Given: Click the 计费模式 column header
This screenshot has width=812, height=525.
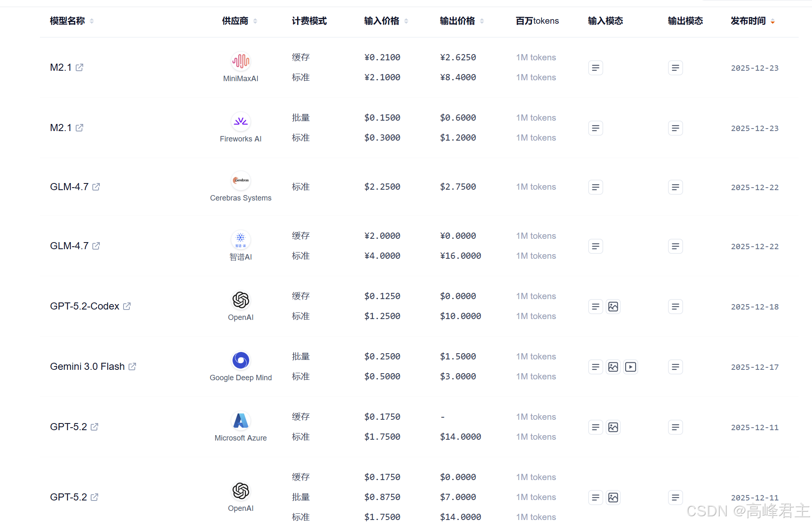Looking at the screenshot, I should (x=309, y=21).
